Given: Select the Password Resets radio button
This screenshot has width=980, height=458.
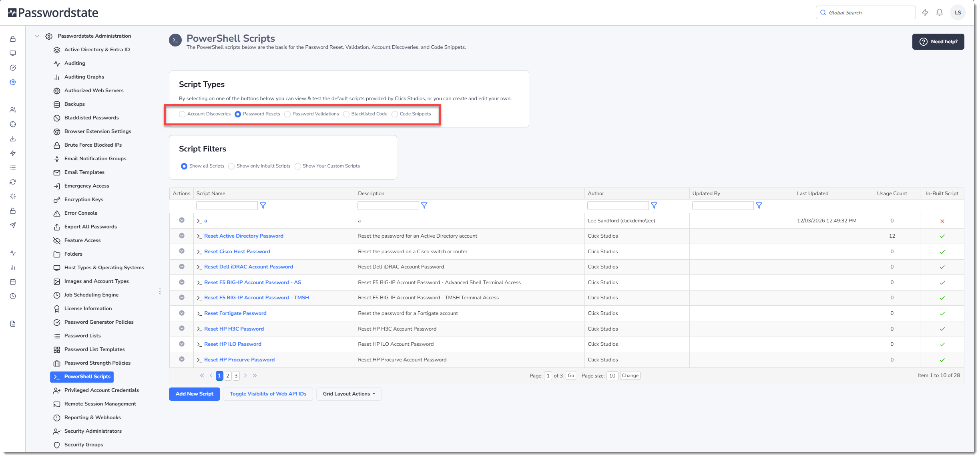Looking at the screenshot, I should tap(238, 114).
